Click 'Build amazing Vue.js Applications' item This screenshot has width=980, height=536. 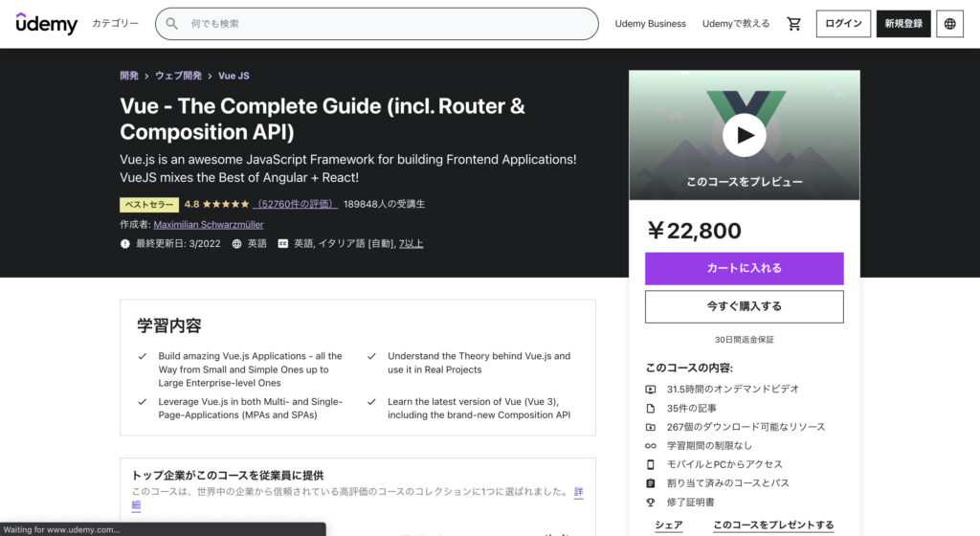pos(250,369)
